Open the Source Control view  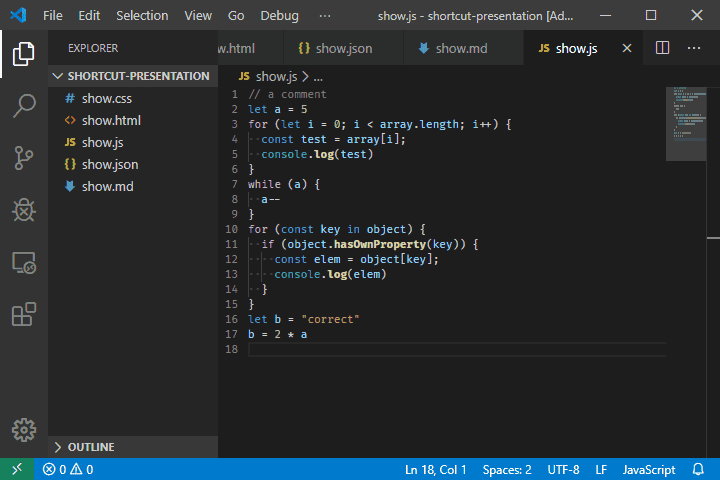point(24,157)
